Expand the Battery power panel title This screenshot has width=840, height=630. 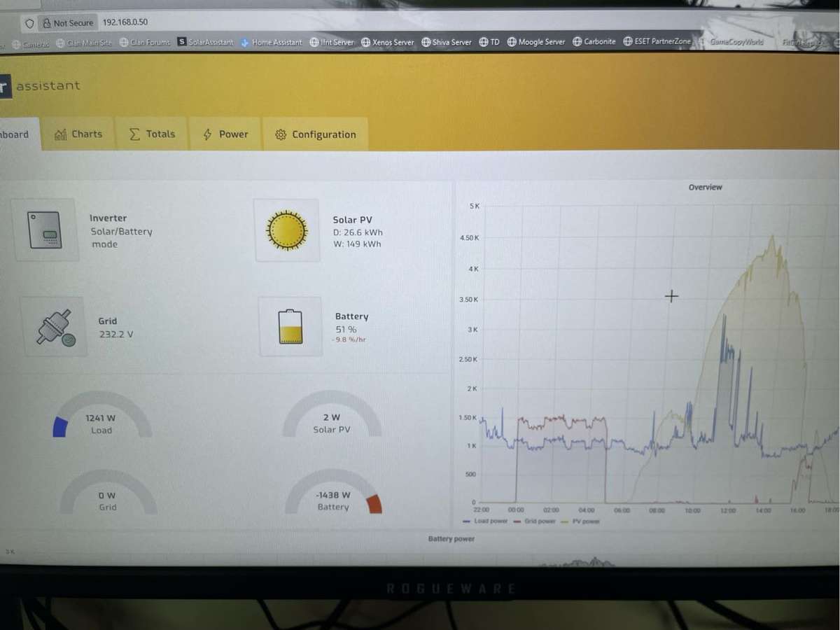pos(451,539)
